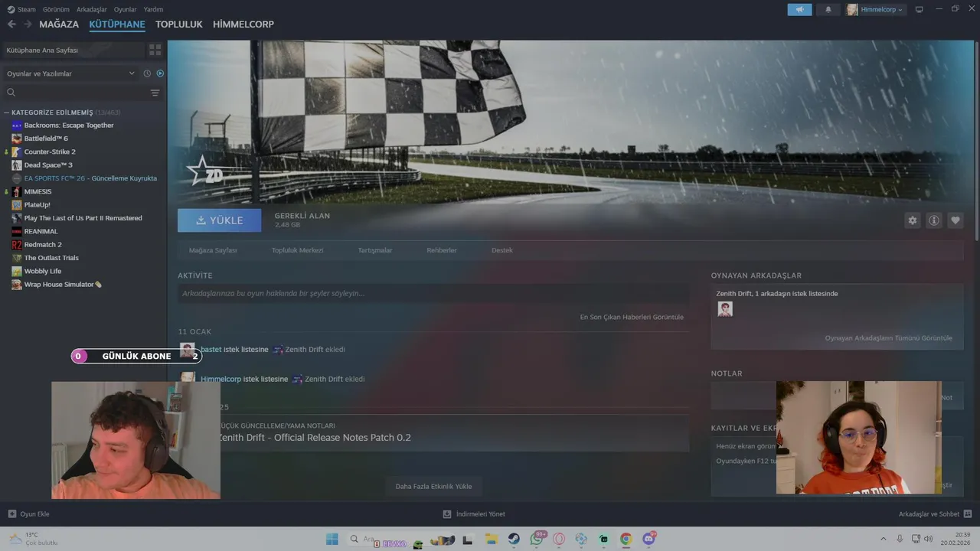Select The Last of Us Part II Remastered
980x551 pixels.
click(x=83, y=218)
